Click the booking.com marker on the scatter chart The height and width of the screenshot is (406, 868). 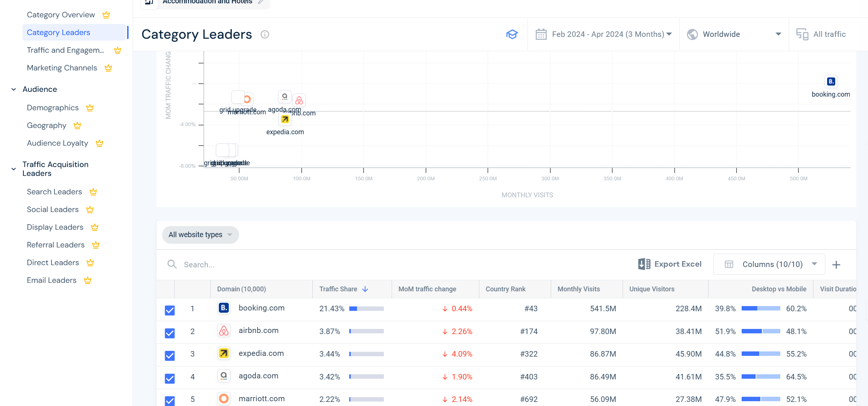831,81
